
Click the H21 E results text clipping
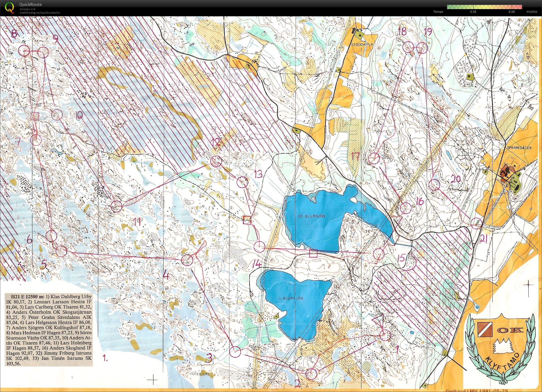point(49,330)
